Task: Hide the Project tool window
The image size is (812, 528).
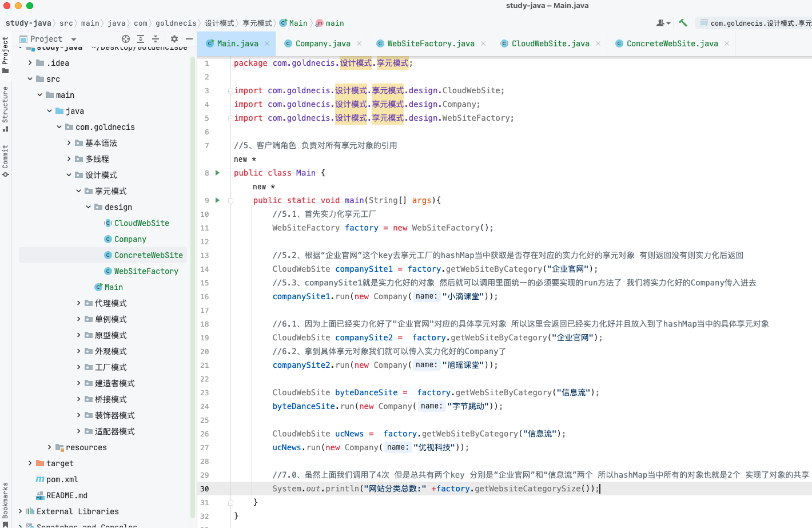Action: (x=189, y=39)
